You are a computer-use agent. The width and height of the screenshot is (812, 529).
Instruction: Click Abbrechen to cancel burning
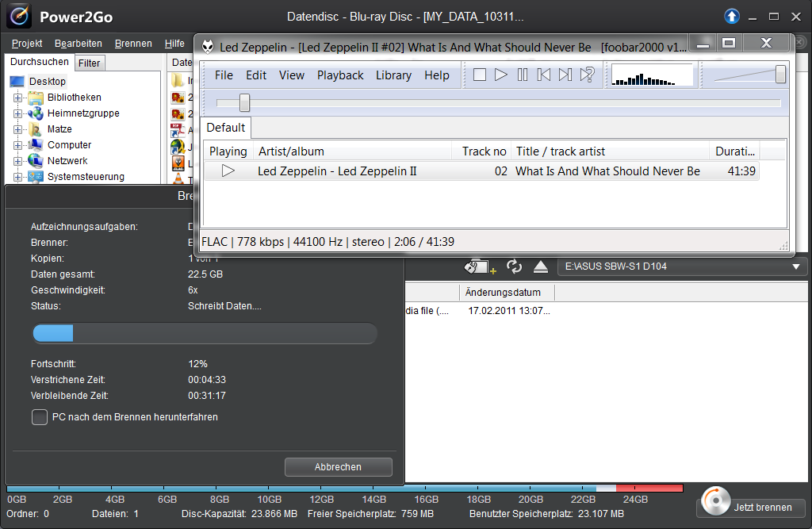338,467
